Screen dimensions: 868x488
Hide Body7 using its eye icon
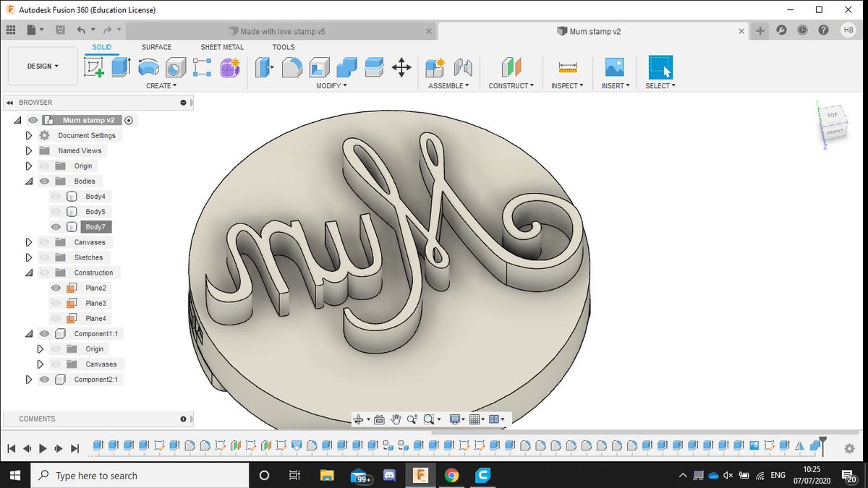point(56,227)
